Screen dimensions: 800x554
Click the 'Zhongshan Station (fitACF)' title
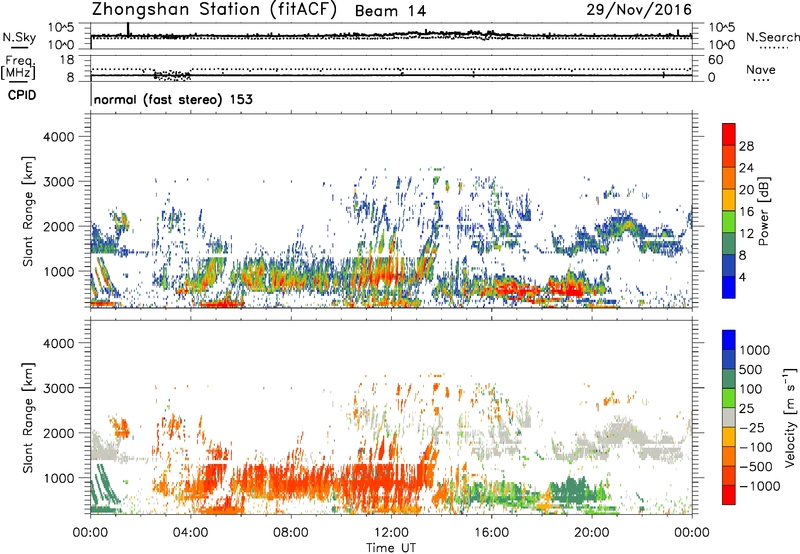(x=214, y=9)
